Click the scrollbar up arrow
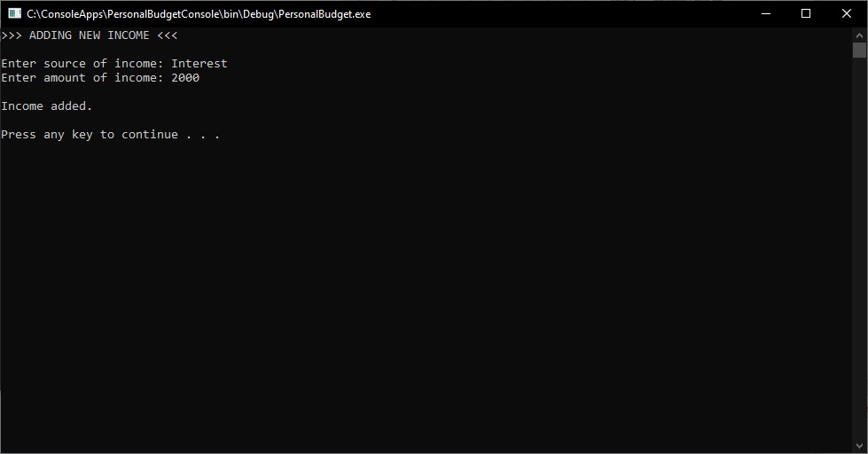Screen dimensions: 868x454 [x=859, y=35]
